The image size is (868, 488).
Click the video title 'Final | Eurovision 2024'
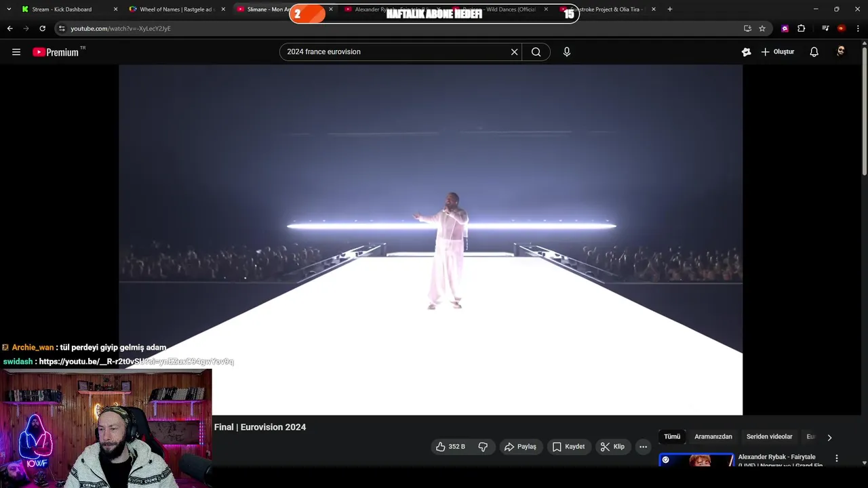[260, 427]
